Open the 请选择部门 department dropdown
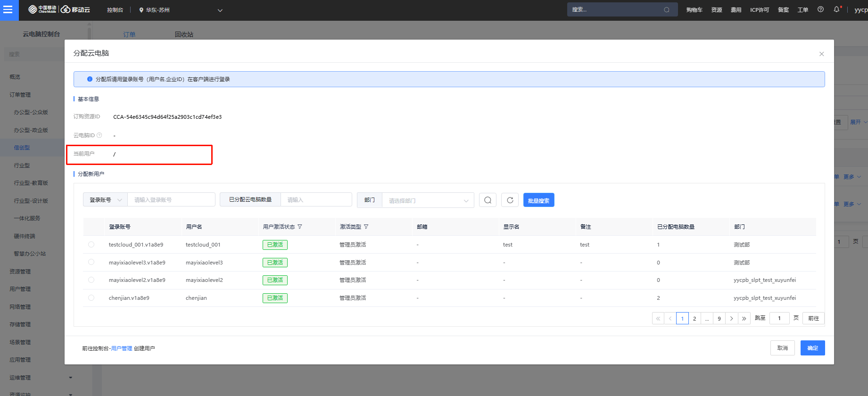 pyautogui.click(x=428, y=200)
